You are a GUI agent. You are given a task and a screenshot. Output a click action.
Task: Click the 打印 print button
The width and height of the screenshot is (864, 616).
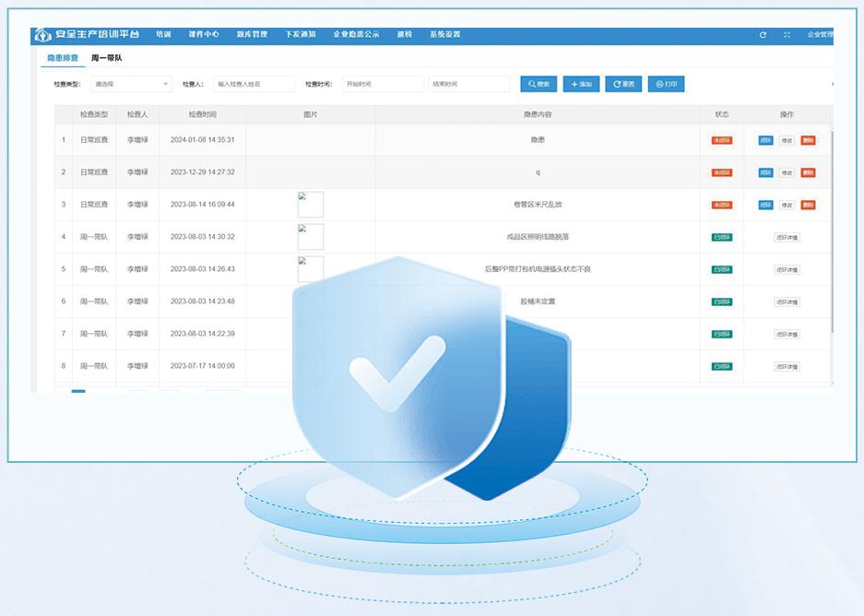666,84
